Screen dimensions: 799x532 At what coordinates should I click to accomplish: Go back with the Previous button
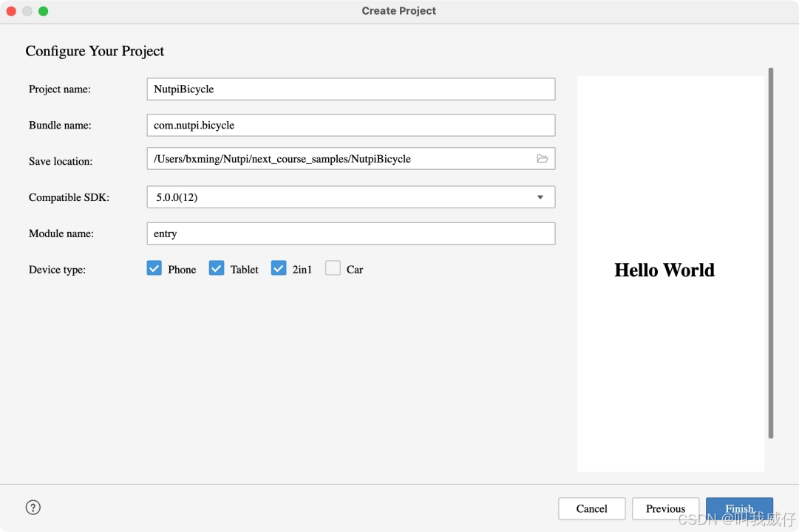(665, 508)
